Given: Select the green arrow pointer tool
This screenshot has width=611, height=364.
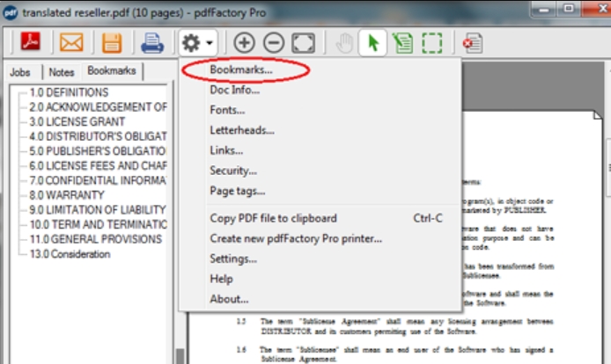Looking at the screenshot, I should (x=373, y=42).
